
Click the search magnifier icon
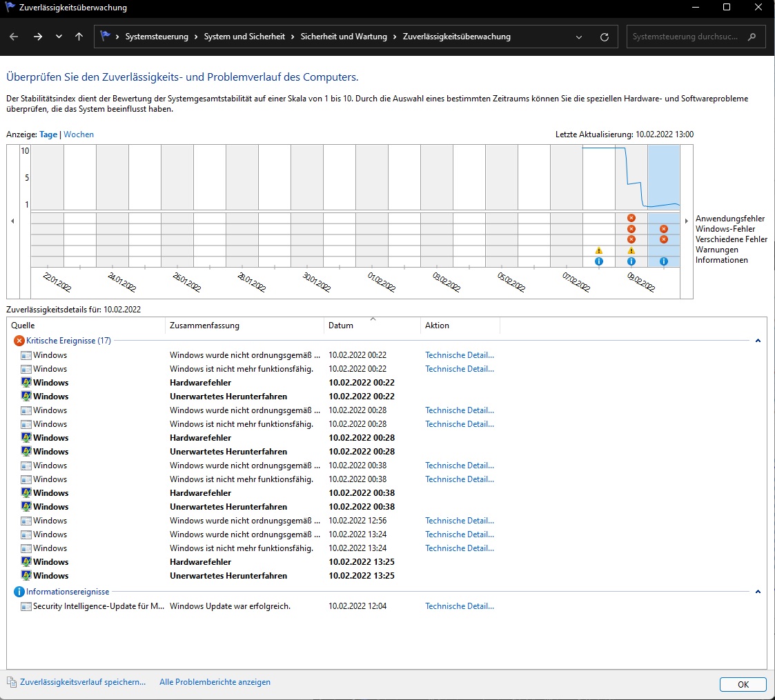point(752,37)
